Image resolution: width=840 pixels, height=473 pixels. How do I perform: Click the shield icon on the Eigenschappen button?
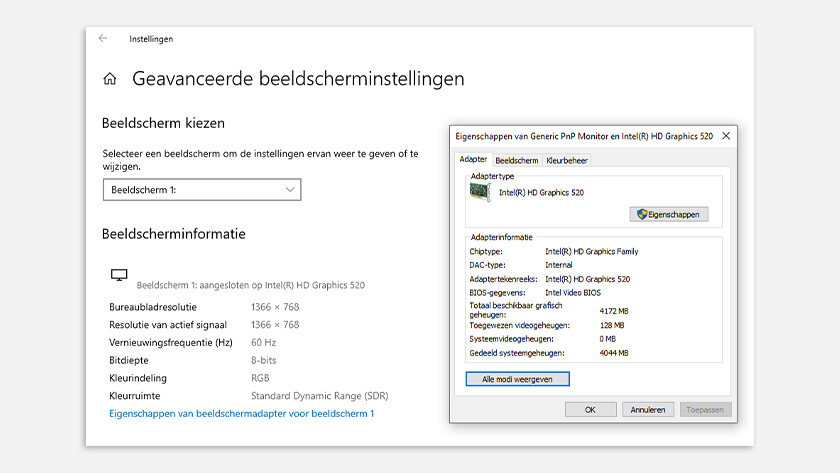coord(642,214)
